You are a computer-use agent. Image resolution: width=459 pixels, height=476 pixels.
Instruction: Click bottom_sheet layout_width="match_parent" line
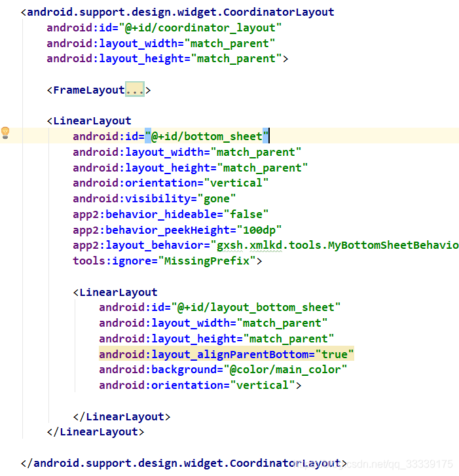point(187,152)
